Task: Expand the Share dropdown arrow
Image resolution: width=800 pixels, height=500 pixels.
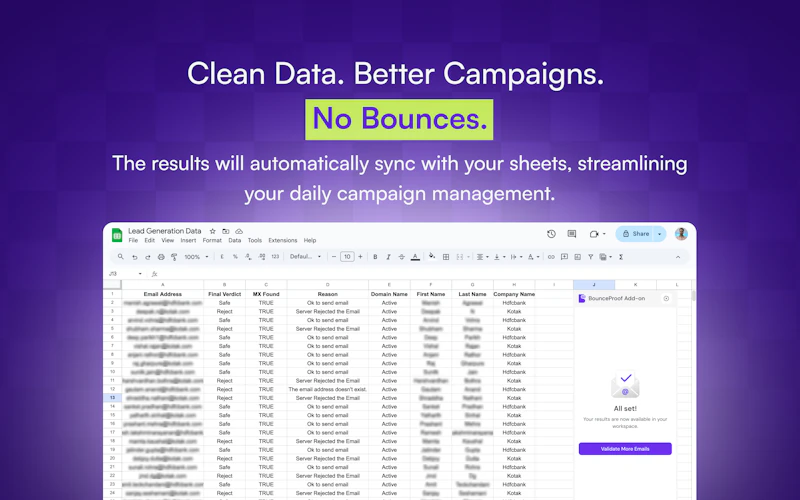Action: 660,234
